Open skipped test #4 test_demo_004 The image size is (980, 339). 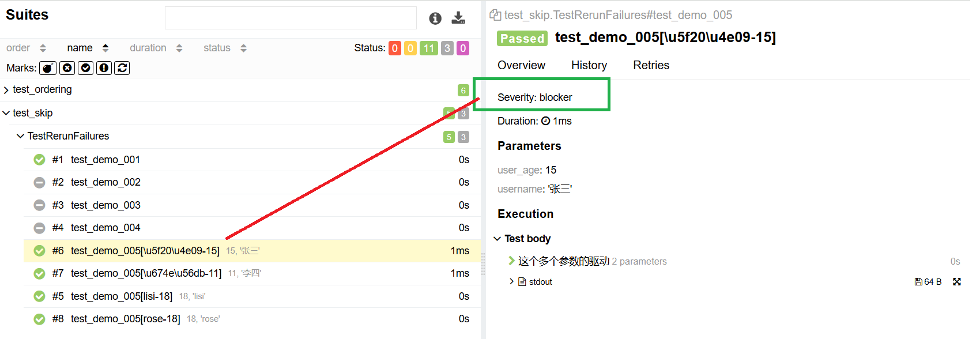coord(252,228)
